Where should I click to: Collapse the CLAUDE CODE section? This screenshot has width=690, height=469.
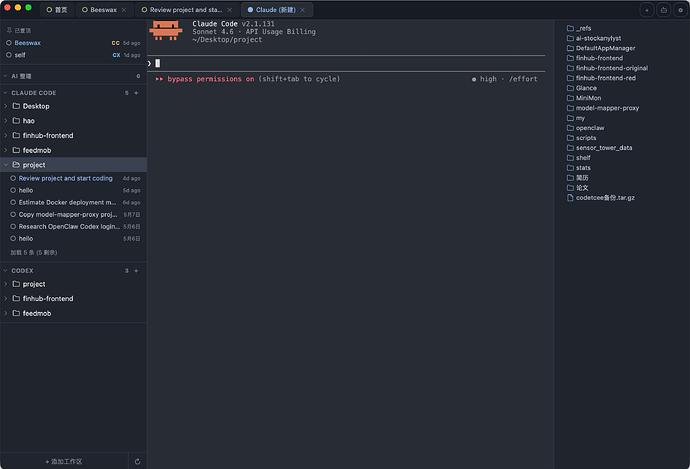tap(5, 93)
